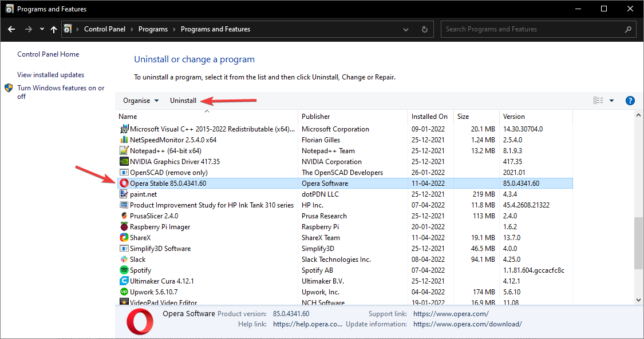Screen dimensions: 644x339
Task: Open the Organise dropdown menu
Action: [x=141, y=101]
